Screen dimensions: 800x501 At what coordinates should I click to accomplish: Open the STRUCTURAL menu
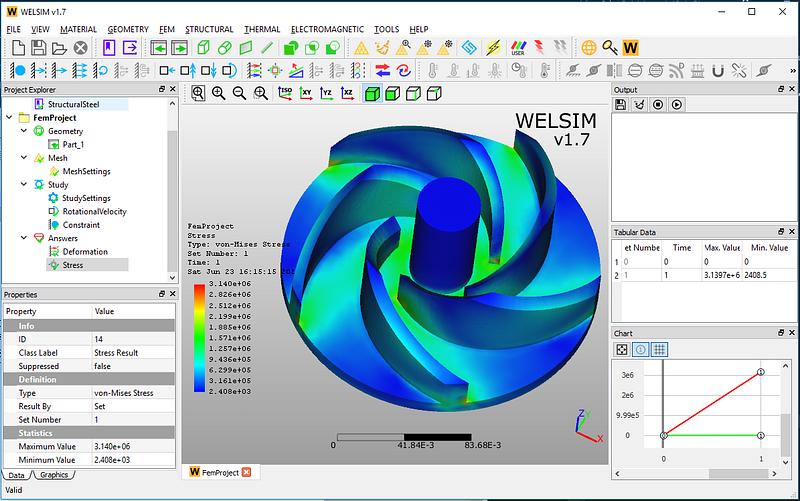tap(209, 30)
